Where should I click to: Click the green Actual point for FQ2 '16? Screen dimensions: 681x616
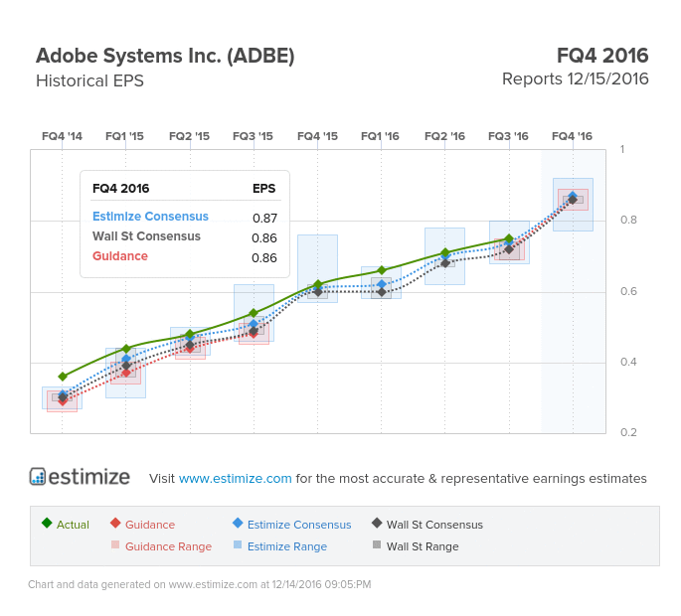point(445,252)
